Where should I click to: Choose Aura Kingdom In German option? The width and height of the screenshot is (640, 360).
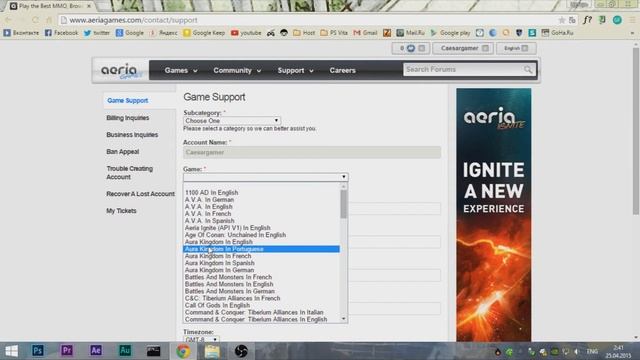coord(261,270)
